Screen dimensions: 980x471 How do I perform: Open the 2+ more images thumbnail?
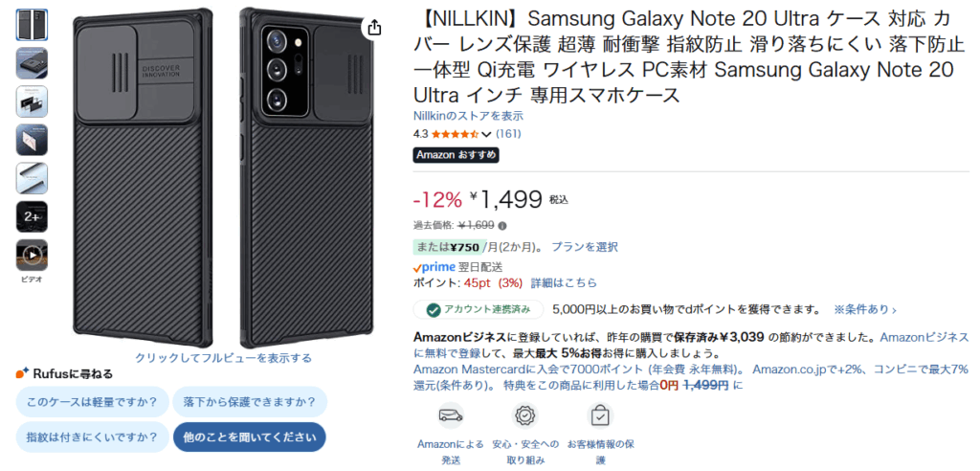pyautogui.click(x=32, y=216)
